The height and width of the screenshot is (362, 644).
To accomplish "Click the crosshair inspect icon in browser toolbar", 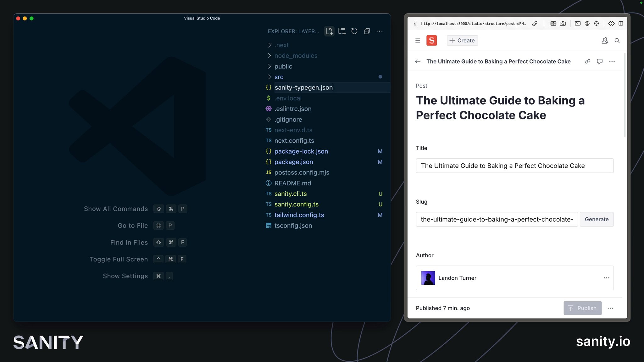I will tap(597, 24).
